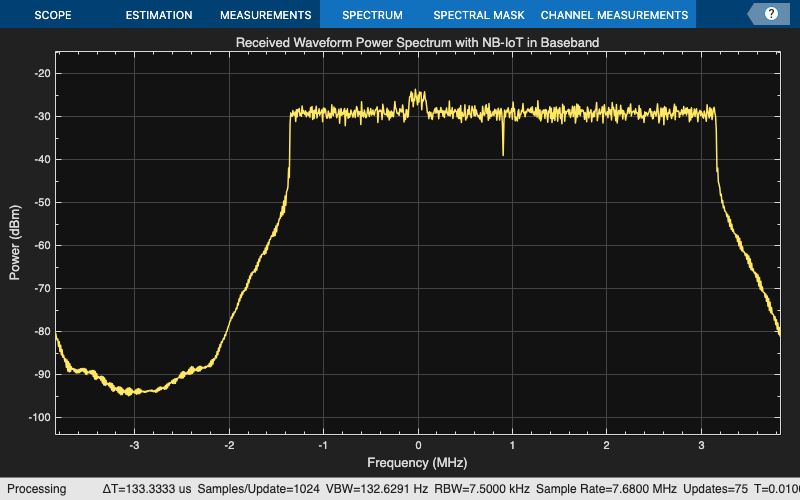The width and height of the screenshot is (800, 500).
Task: Click the -3 tick label on frequency axis
Action: tap(134, 445)
